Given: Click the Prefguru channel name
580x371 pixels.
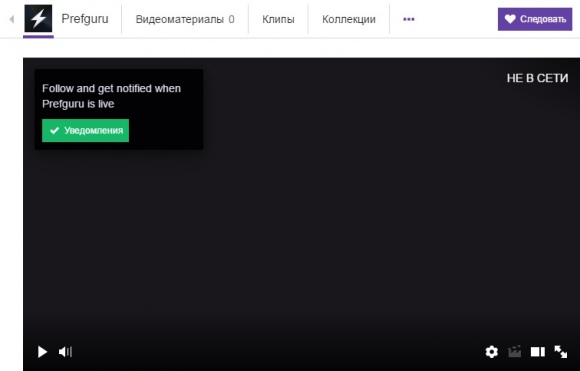Looking at the screenshot, I should point(85,19).
